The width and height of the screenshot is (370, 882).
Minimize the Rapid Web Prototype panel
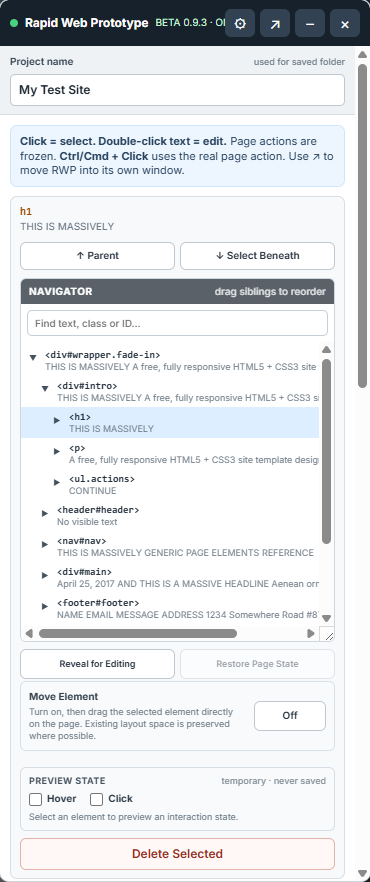coord(310,24)
